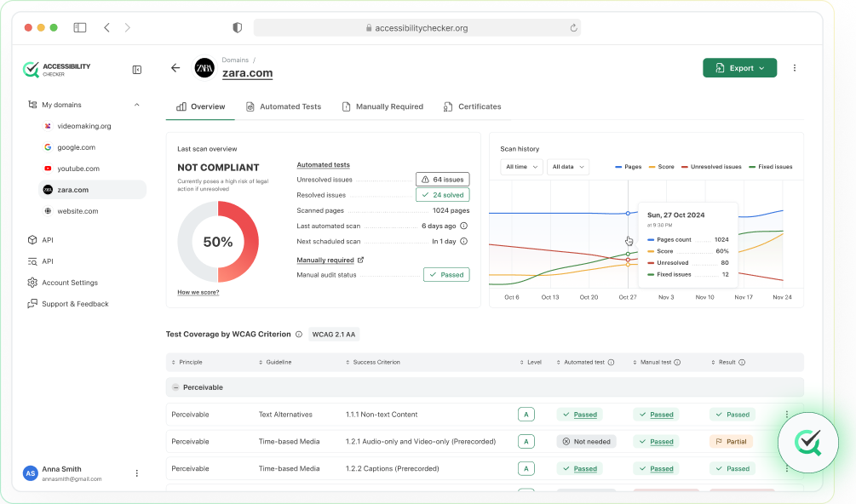This screenshot has height=504, width=856.
Task: Click the 50% score donut chart
Action: click(x=218, y=242)
